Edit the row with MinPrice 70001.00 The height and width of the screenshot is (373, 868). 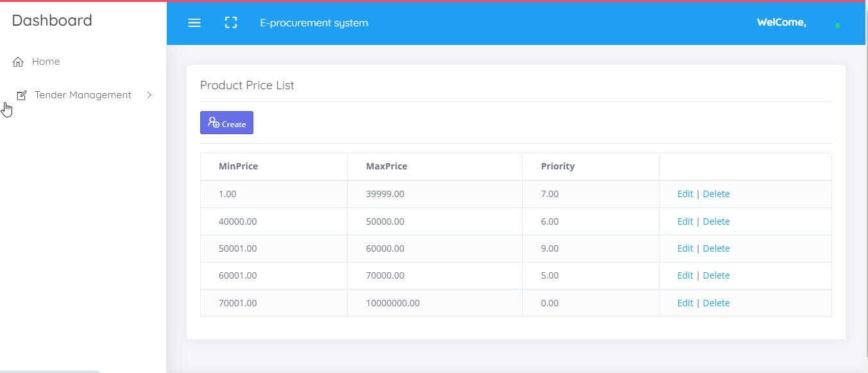click(685, 303)
